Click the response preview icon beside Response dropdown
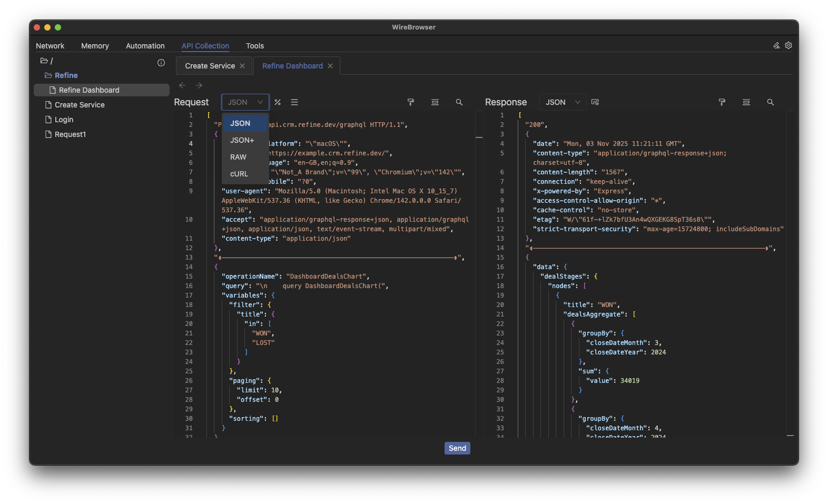This screenshot has width=828, height=504. pyautogui.click(x=595, y=102)
